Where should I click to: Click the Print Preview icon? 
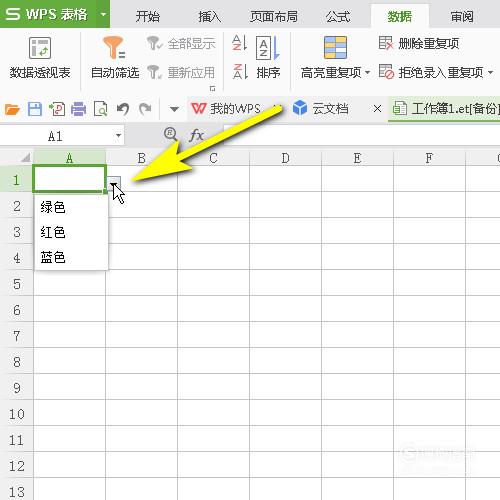click(x=100, y=109)
